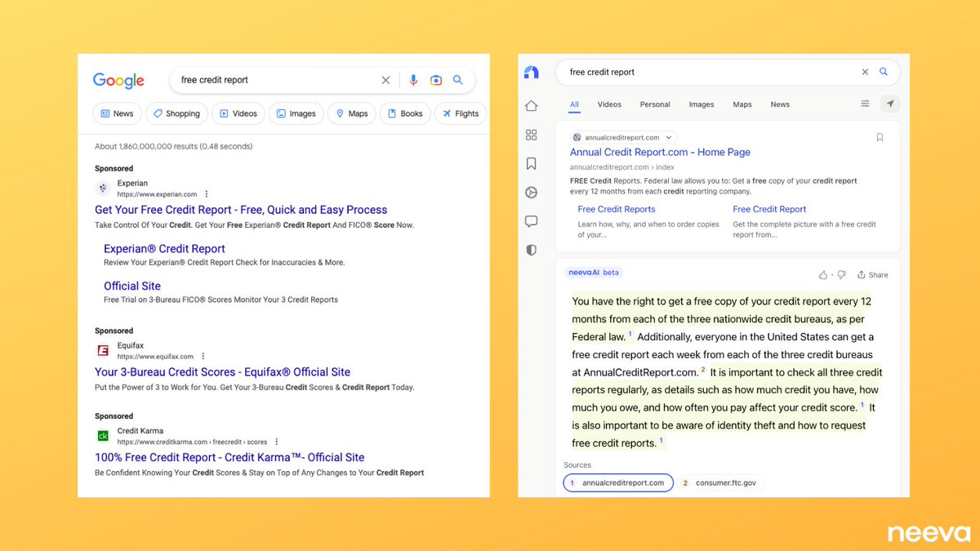This screenshot has width=980, height=551.
Task: Select Google's Images filter chip
Action: (x=296, y=113)
